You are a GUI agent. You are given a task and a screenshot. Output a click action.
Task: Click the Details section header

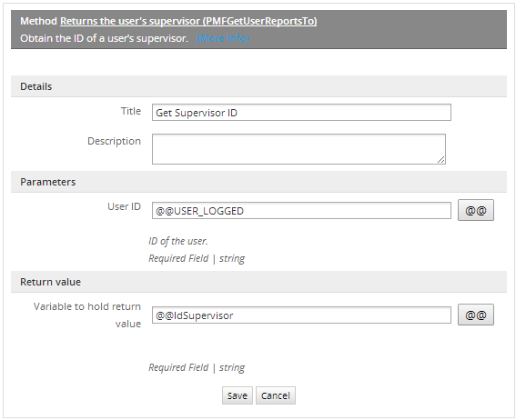[x=258, y=86]
